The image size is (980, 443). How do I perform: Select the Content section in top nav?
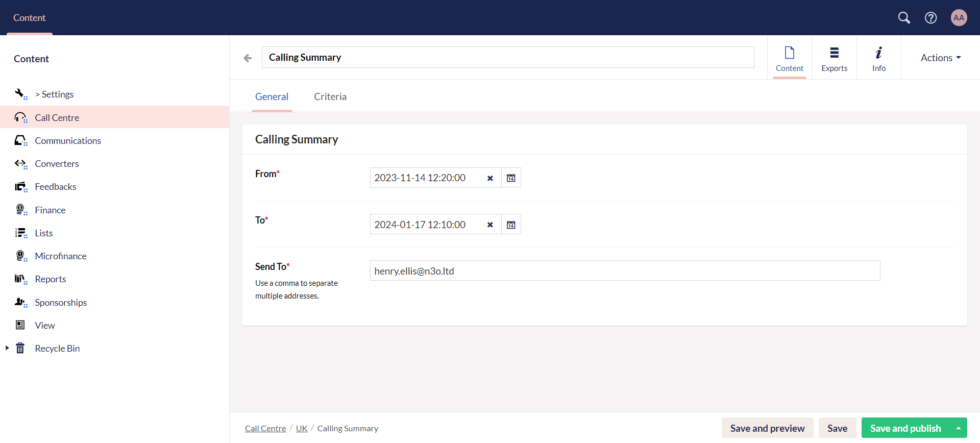click(30, 18)
